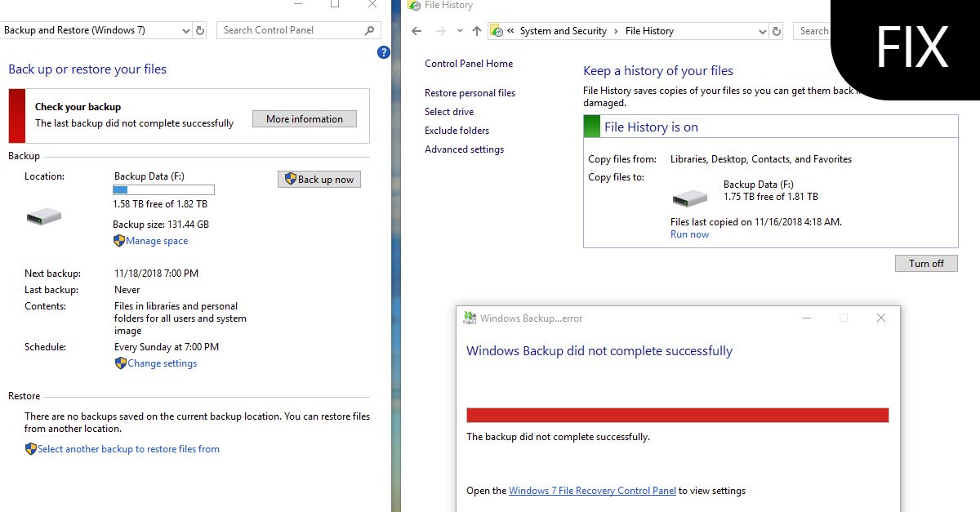This screenshot has width=980, height=512.
Task: Turn off File History
Action: click(x=926, y=263)
